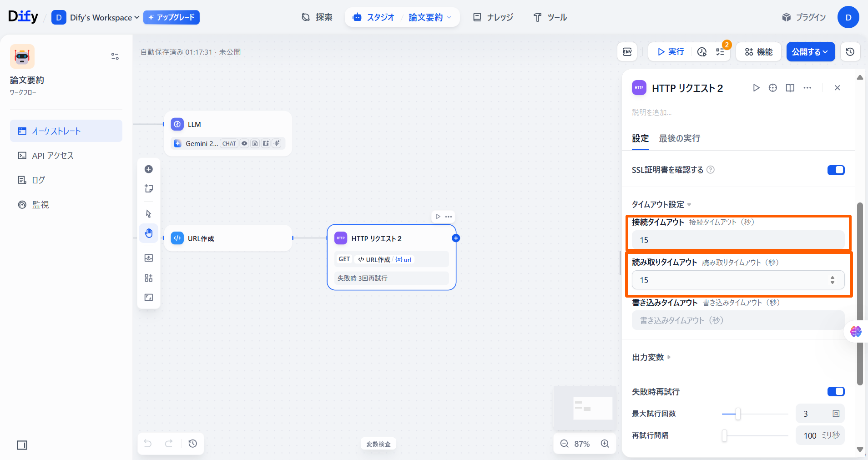Image resolution: width=868 pixels, height=460 pixels.
Task: Click the zoom in magnifier icon
Action: pyautogui.click(x=605, y=444)
